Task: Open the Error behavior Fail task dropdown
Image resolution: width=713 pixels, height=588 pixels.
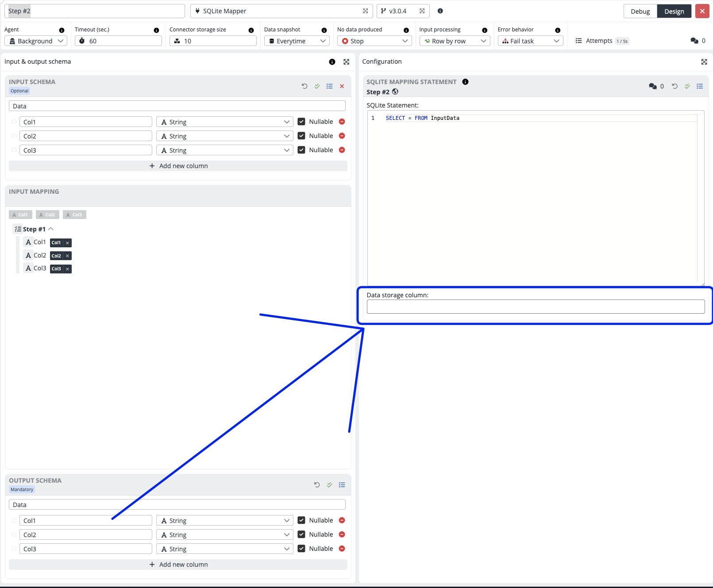Action: (x=531, y=41)
